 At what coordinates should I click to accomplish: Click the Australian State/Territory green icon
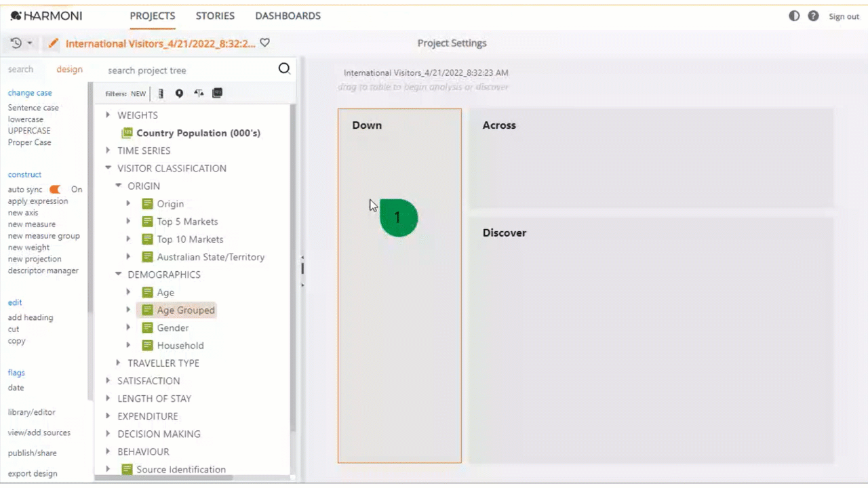coord(147,257)
